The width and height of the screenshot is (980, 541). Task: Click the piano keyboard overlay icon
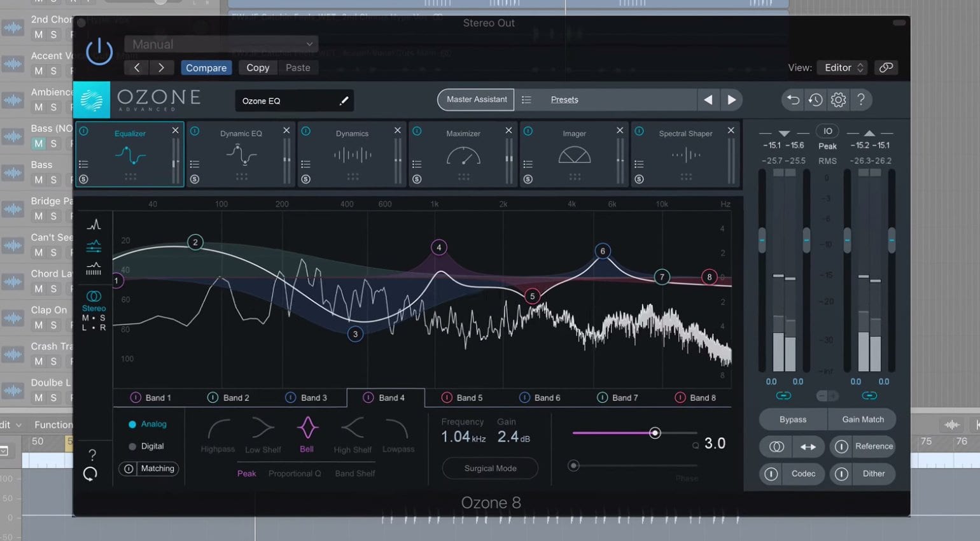click(x=94, y=269)
